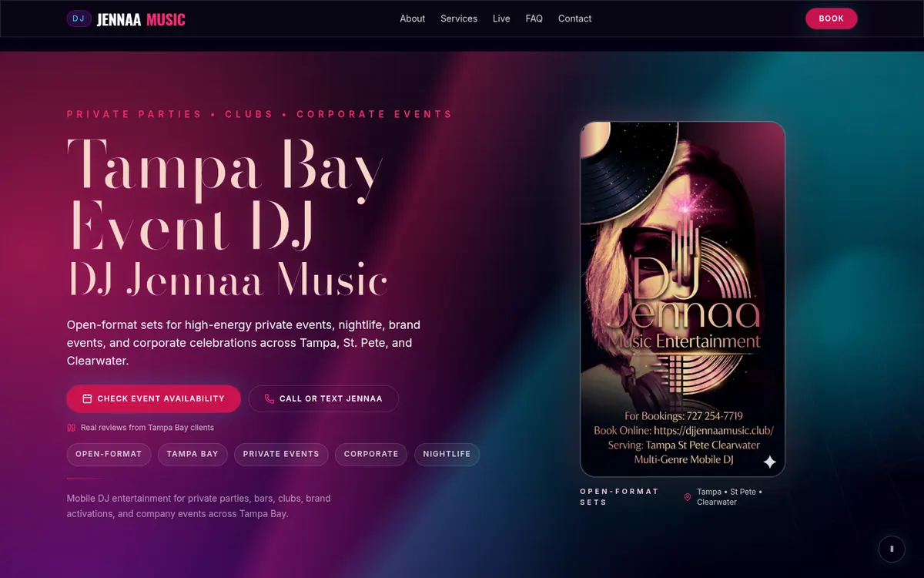The image size is (924, 578).
Task: Select the OPEN-FORMAT tag chip
Action: (109, 454)
